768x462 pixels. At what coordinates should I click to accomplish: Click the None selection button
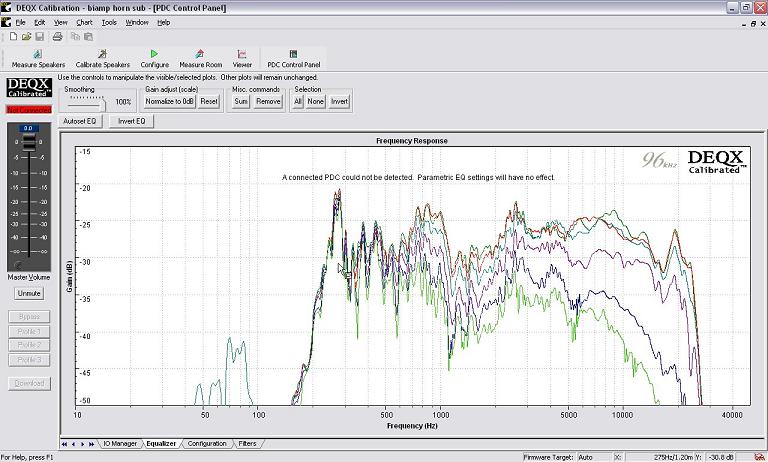coord(315,101)
